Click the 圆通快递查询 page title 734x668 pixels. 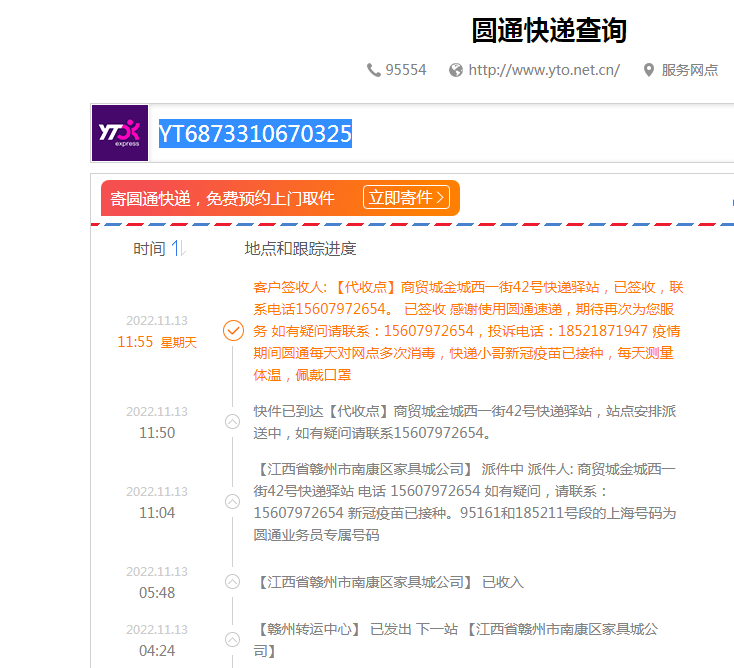pos(549,30)
